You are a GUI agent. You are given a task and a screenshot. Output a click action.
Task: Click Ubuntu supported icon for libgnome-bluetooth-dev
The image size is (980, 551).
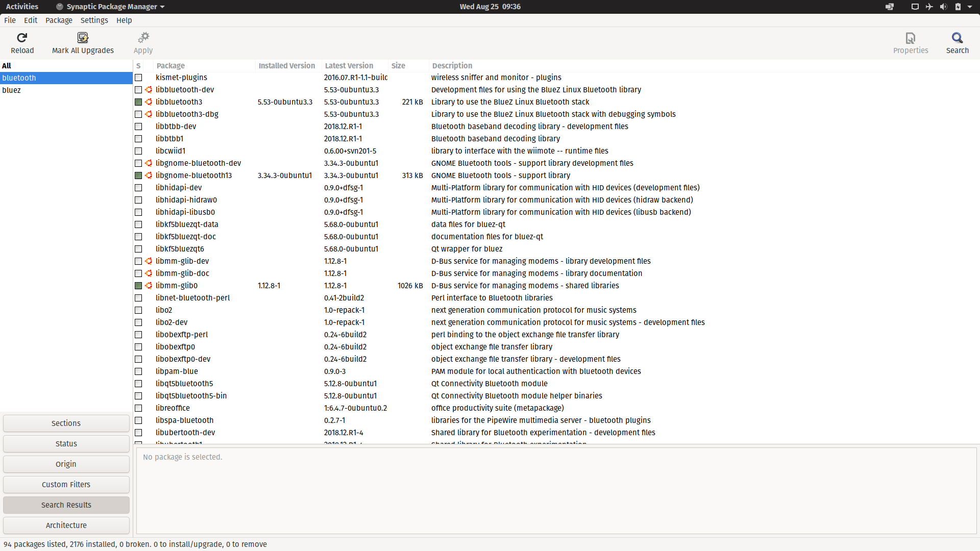149,163
